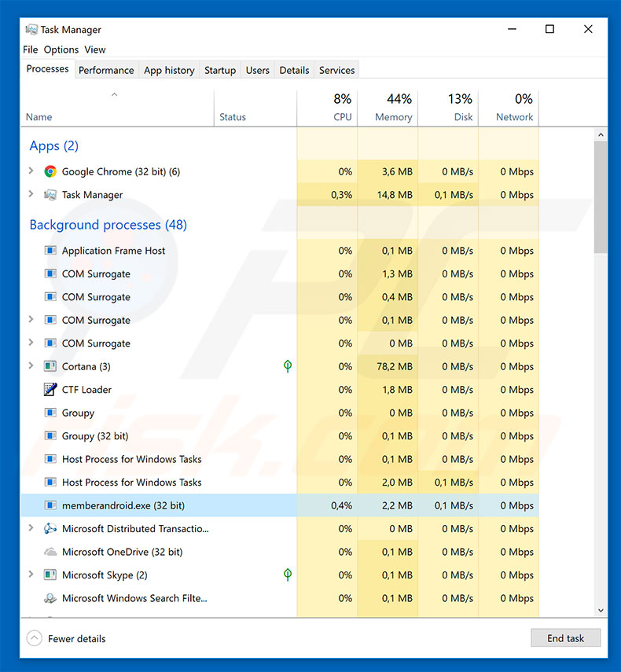Screen dimensions: 621x672
Task: Click the icon of Host Process row using 2,0 MB
Action: (50, 482)
